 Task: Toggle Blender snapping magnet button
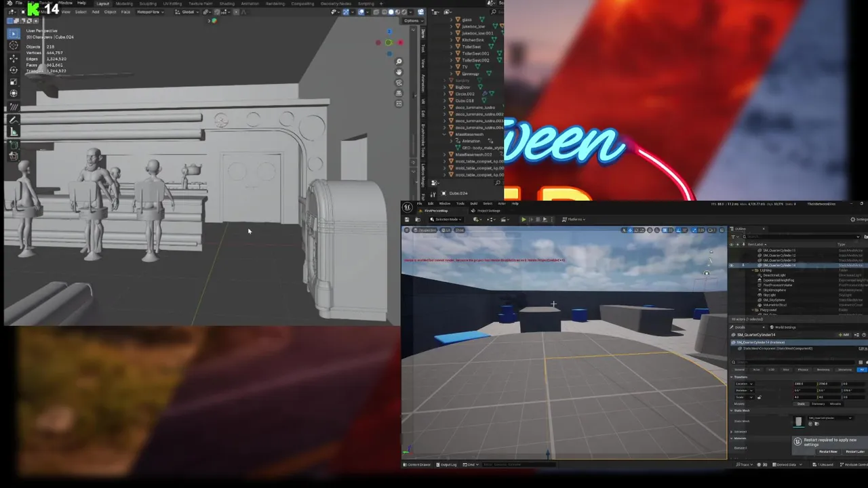pyautogui.click(x=217, y=12)
